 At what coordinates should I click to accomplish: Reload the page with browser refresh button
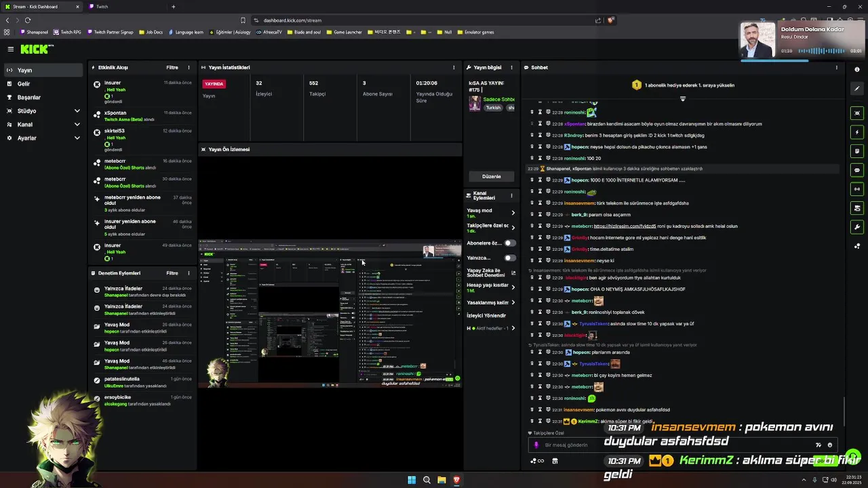(28, 20)
